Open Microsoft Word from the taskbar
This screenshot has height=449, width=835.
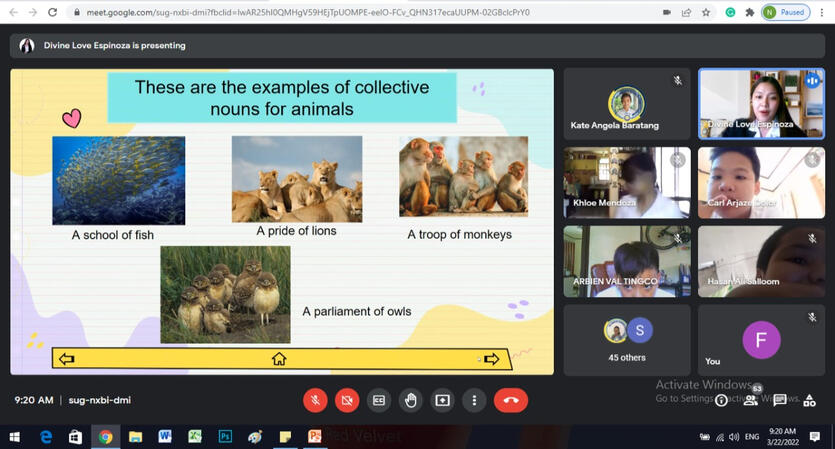click(x=165, y=437)
